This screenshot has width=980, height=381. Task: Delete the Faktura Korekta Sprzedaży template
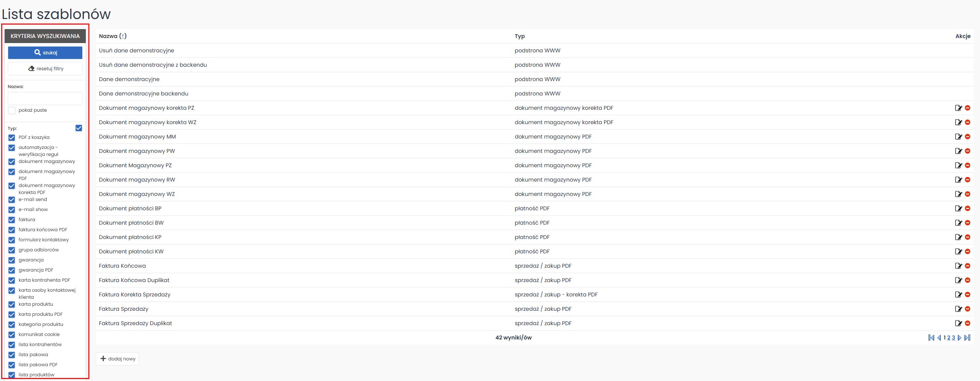click(968, 294)
